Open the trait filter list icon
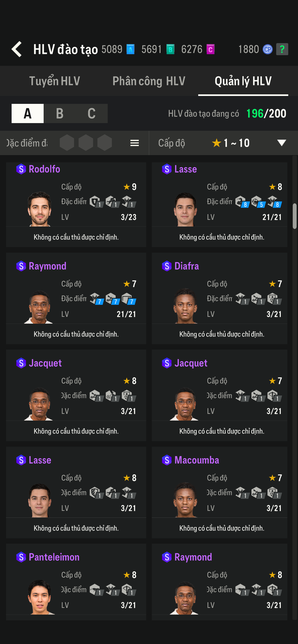The image size is (298, 644). coord(134,143)
